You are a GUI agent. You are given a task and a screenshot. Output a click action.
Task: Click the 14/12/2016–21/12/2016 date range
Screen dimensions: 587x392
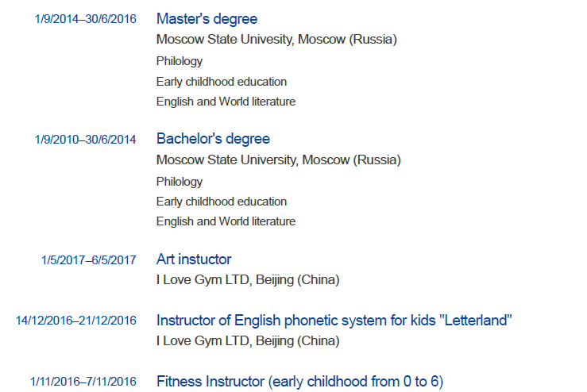pyautogui.click(x=75, y=321)
